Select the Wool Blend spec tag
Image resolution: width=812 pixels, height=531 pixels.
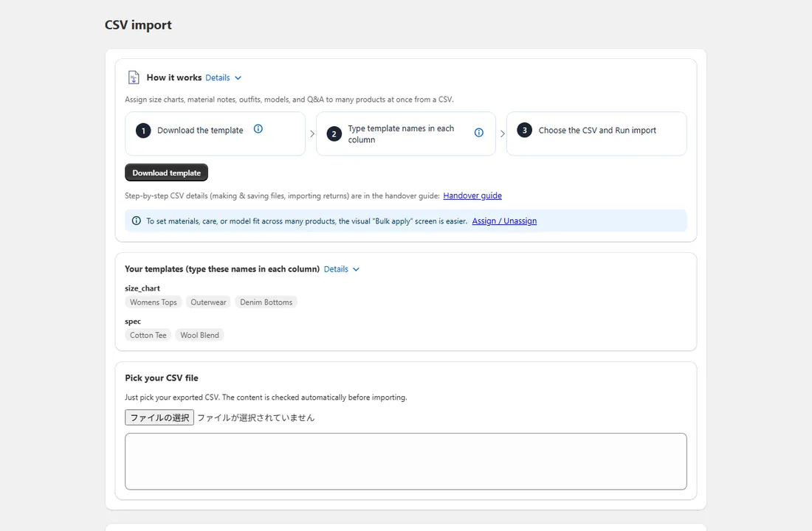(199, 336)
